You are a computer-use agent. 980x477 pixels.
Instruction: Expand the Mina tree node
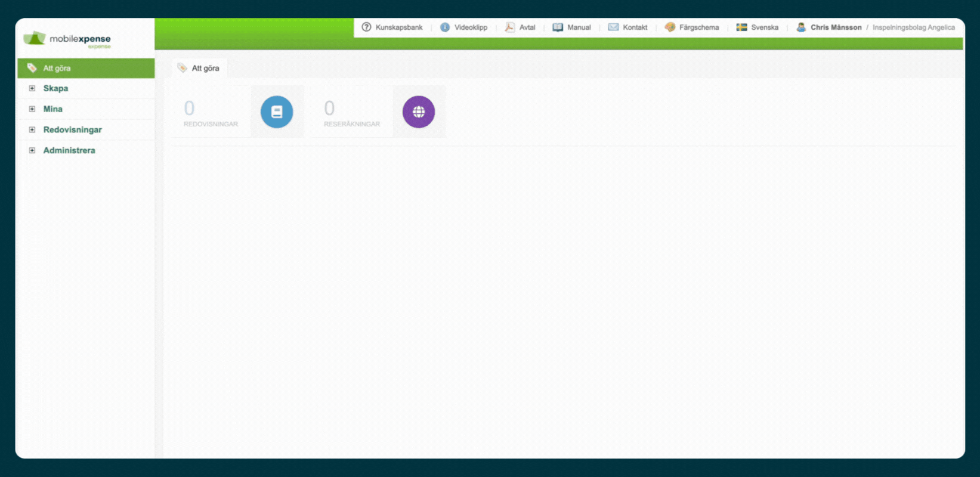(x=32, y=109)
